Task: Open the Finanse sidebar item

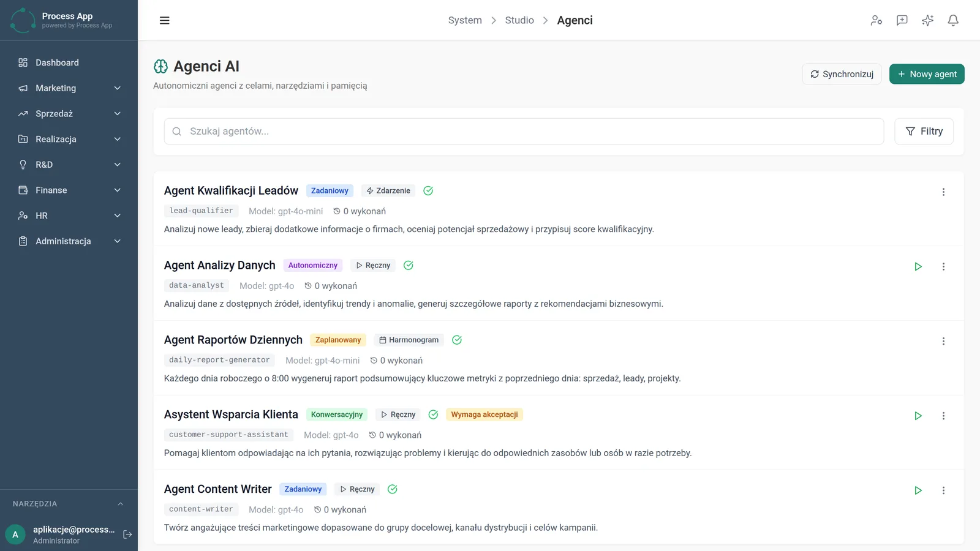Action: [69, 190]
